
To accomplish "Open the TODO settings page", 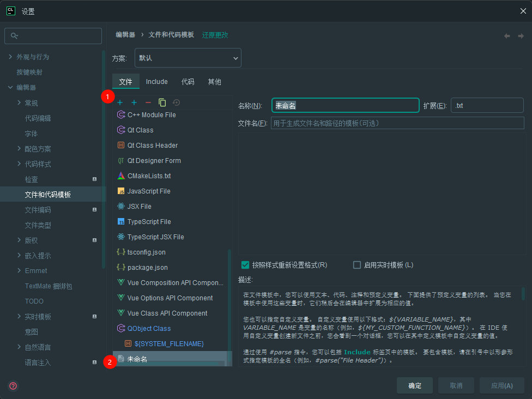I will 34,301.
